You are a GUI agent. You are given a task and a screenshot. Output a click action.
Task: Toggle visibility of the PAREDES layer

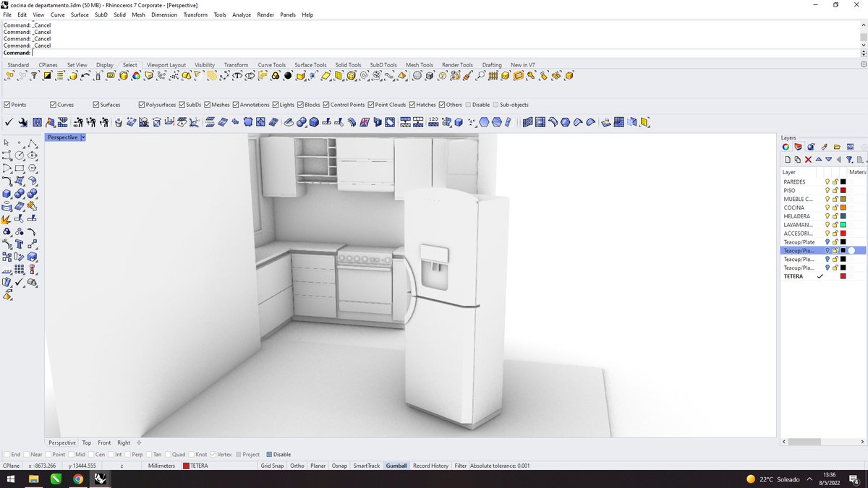827,181
